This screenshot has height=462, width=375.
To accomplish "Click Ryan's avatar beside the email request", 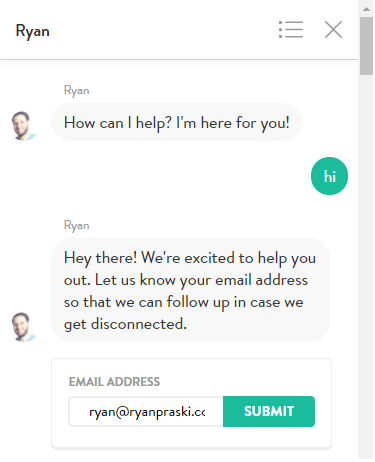I will pos(23,327).
